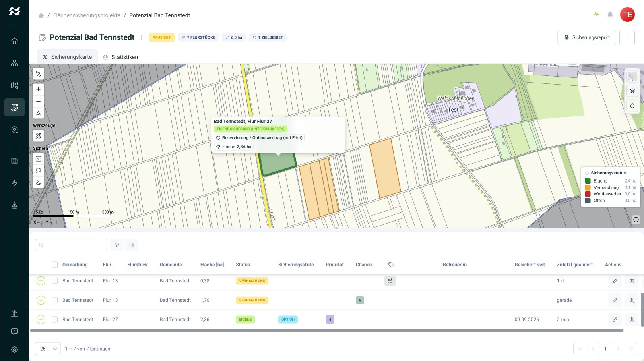Show the 1,70 ha parcel on map
The image size is (644, 361).
coord(632,300)
